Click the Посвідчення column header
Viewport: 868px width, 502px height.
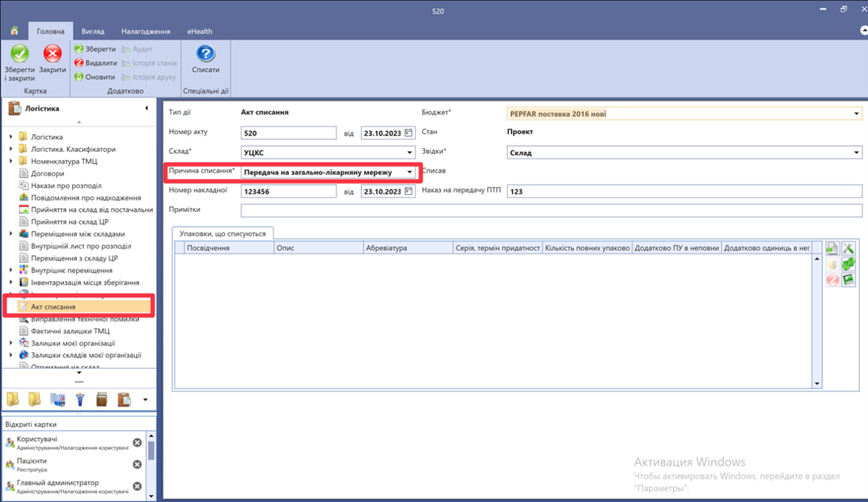tap(228, 248)
